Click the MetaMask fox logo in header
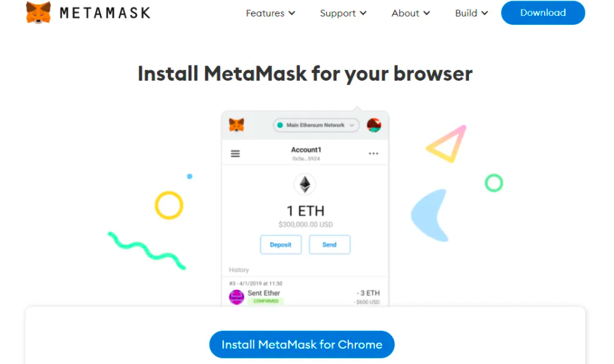This screenshot has width=614, height=364. tap(38, 13)
